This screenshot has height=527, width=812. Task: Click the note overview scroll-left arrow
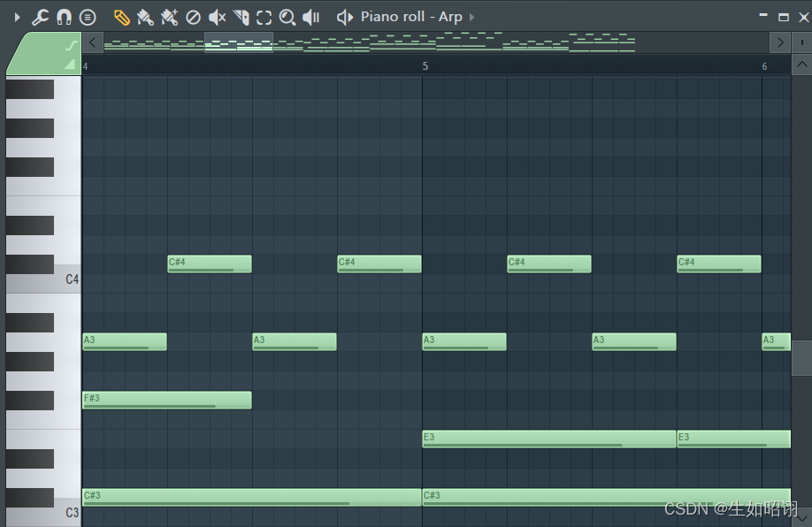point(93,42)
